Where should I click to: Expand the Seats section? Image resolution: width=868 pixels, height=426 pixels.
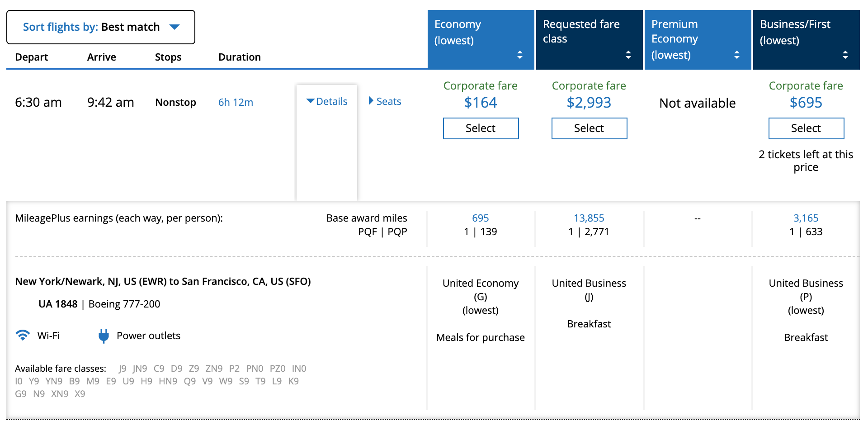point(385,101)
